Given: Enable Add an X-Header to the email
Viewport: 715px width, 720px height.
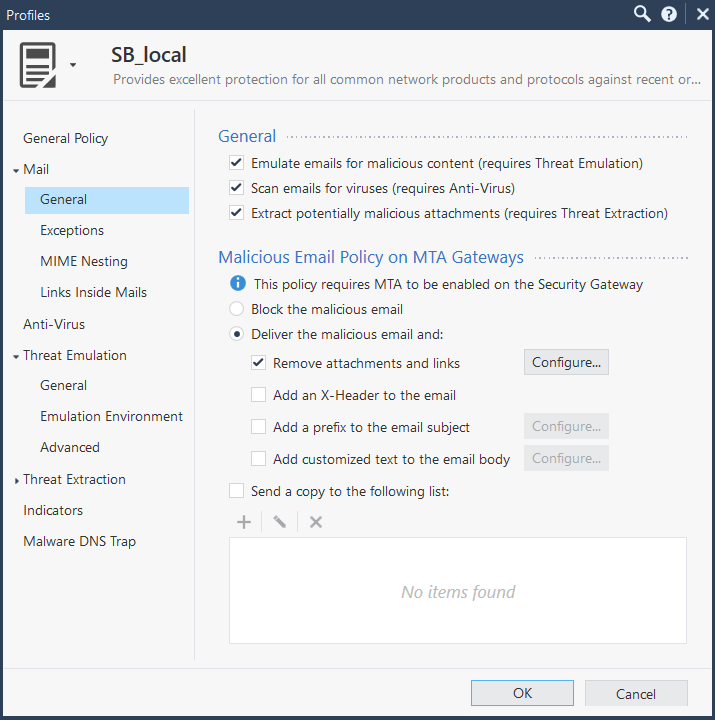Looking at the screenshot, I should pyautogui.click(x=258, y=394).
